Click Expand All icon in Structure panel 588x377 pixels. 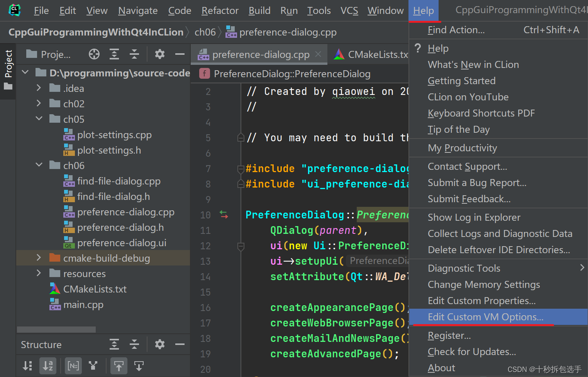(x=114, y=344)
